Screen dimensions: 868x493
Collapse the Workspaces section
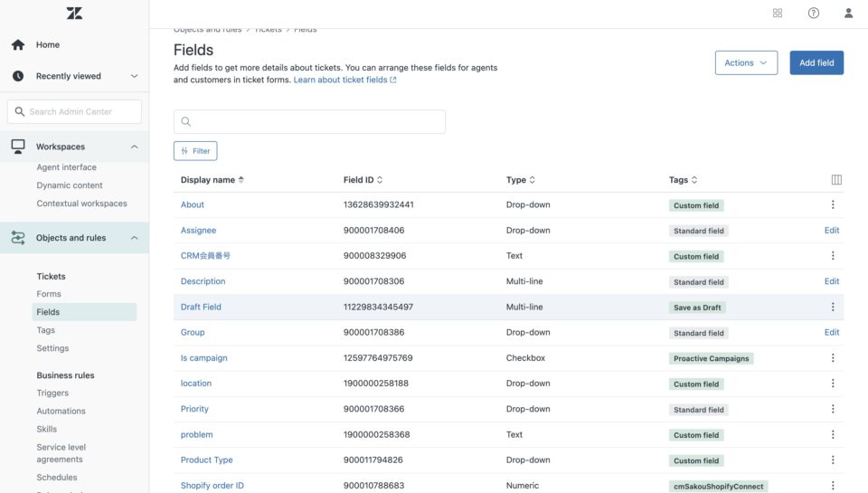point(135,147)
